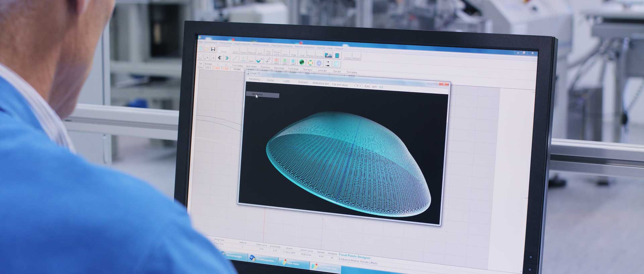Click the green ring map icon
This screenshot has height=274, width=644.
coord(285,61)
